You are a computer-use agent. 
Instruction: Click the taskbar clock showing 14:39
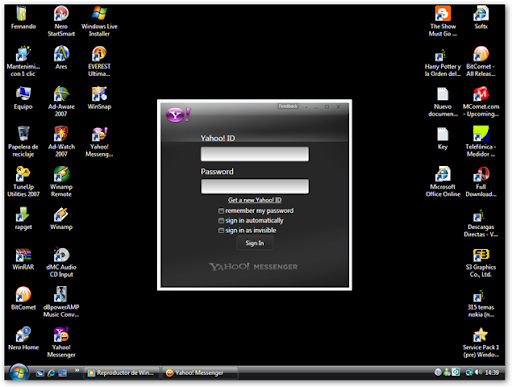point(492,372)
